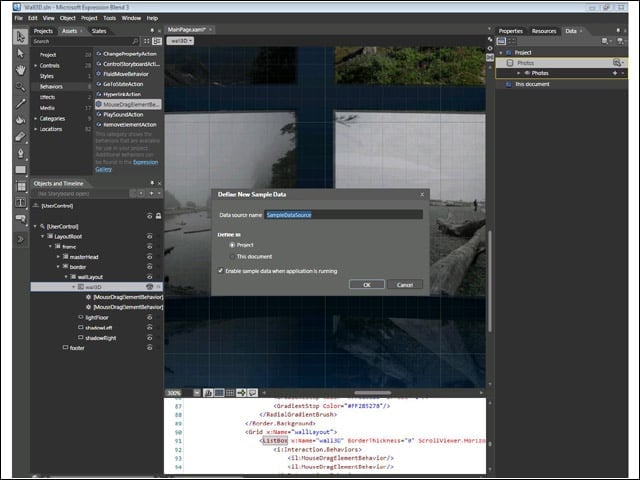Toggle rendering of effects on artboard
Image resolution: width=640 pixels, height=480 pixels.
click(x=208, y=393)
